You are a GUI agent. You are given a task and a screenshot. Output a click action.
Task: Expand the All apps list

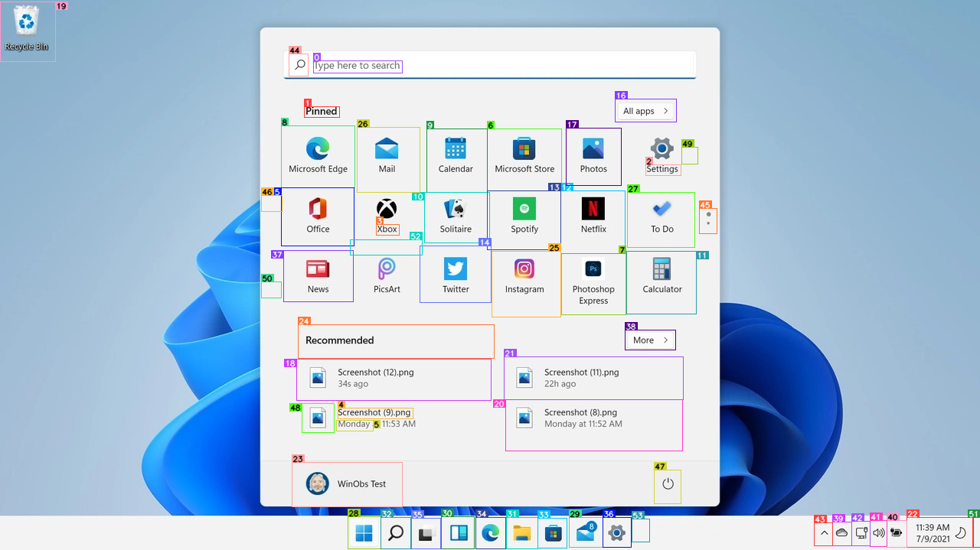(x=645, y=110)
